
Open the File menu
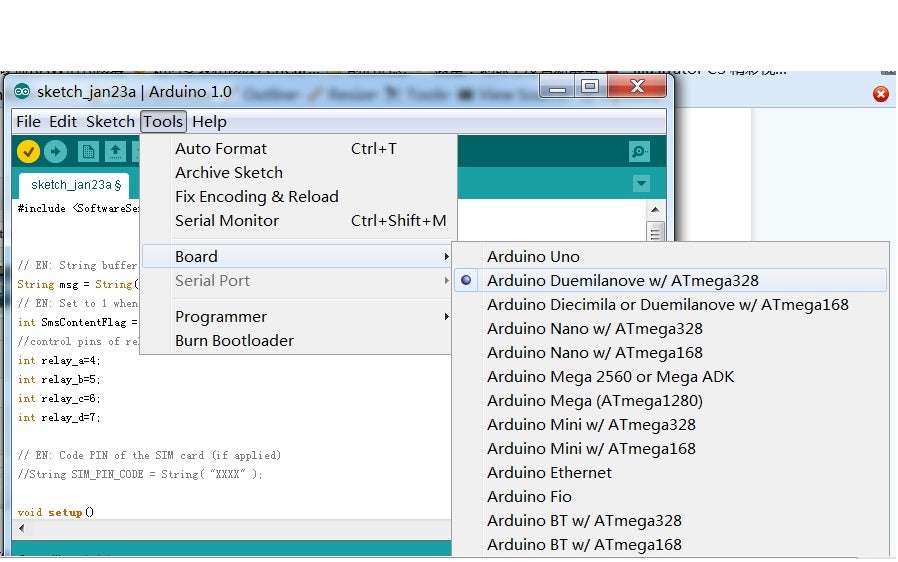pos(28,122)
